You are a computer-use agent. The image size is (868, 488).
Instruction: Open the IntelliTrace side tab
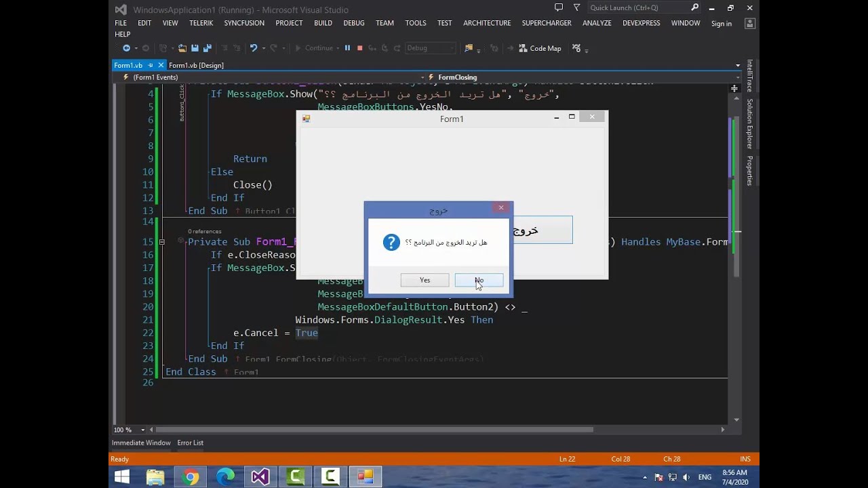coord(749,75)
